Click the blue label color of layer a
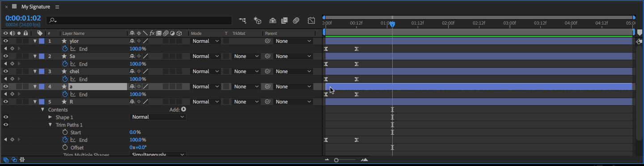 pos(42,87)
